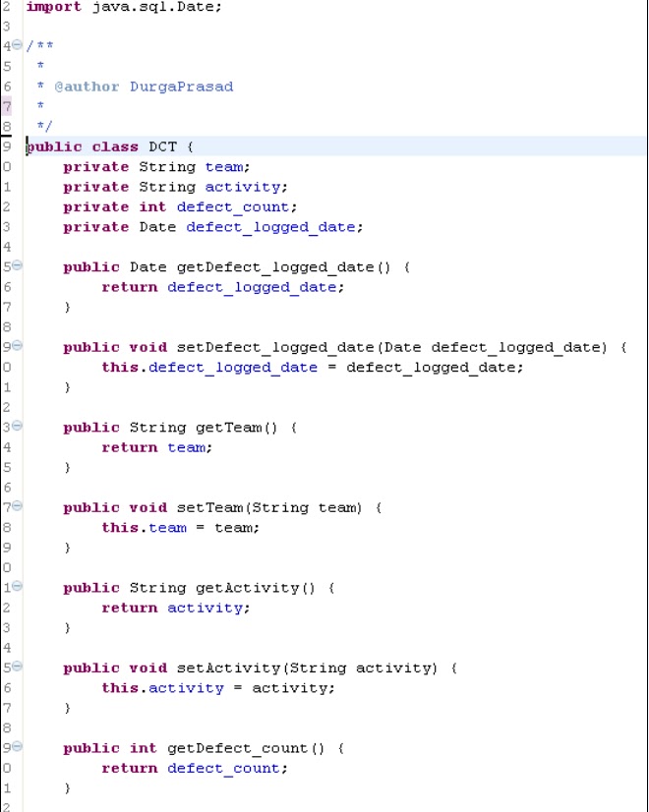Click 'team' in the private String field declaration
This screenshot has width=649, height=812.
click(224, 167)
